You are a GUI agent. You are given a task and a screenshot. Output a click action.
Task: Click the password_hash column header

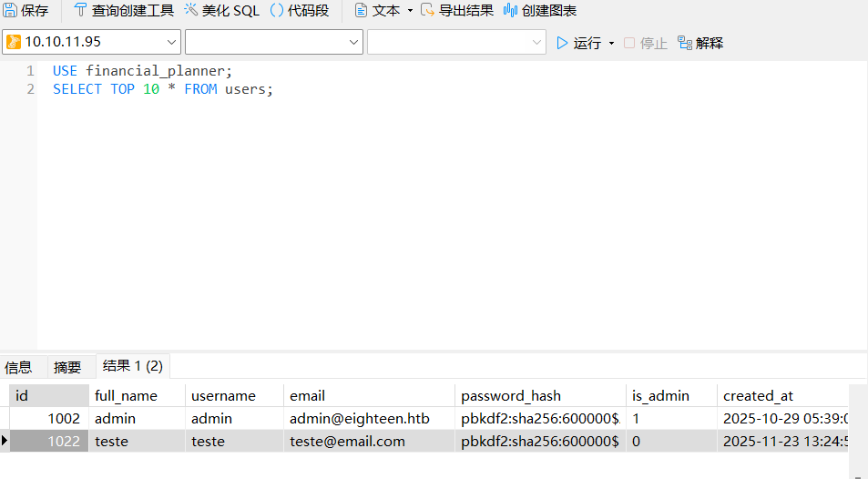[x=511, y=395]
